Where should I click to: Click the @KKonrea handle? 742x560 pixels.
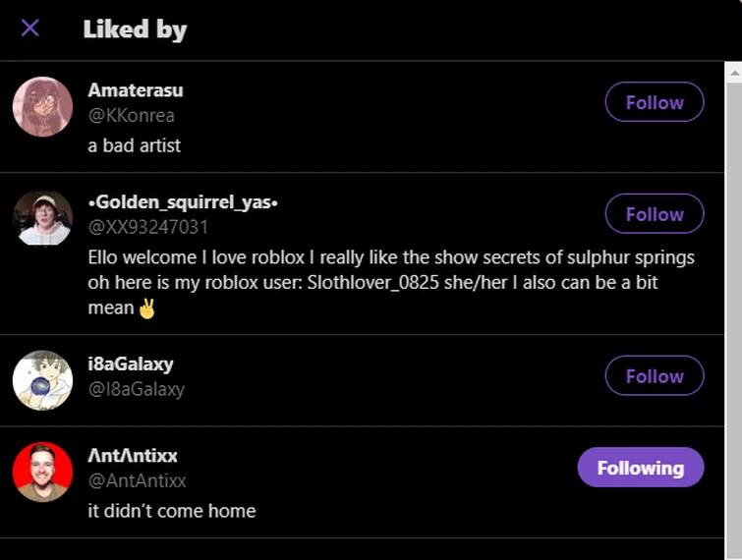click(x=132, y=116)
